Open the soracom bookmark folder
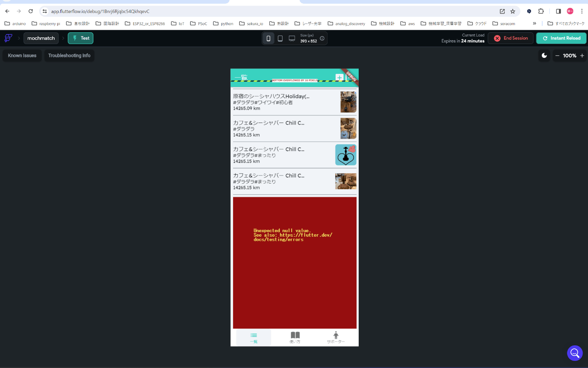The width and height of the screenshot is (588, 368). coord(504,23)
